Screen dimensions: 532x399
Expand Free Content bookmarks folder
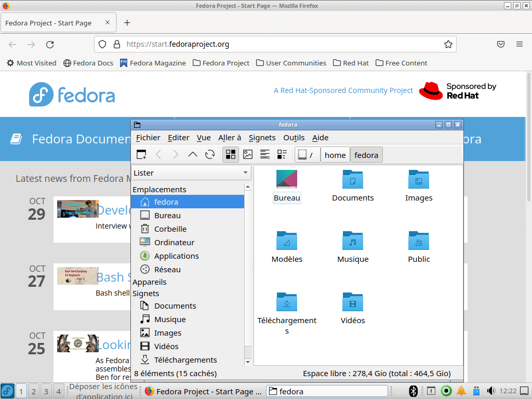pyautogui.click(x=402, y=63)
